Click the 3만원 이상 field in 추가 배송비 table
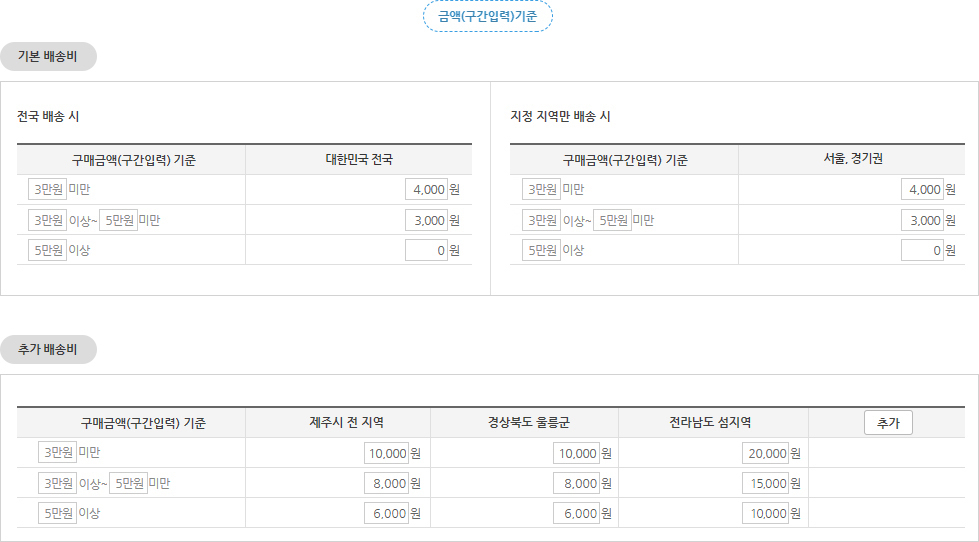Image resolution: width=979 pixels, height=542 pixels. click(x=57, y=483)
